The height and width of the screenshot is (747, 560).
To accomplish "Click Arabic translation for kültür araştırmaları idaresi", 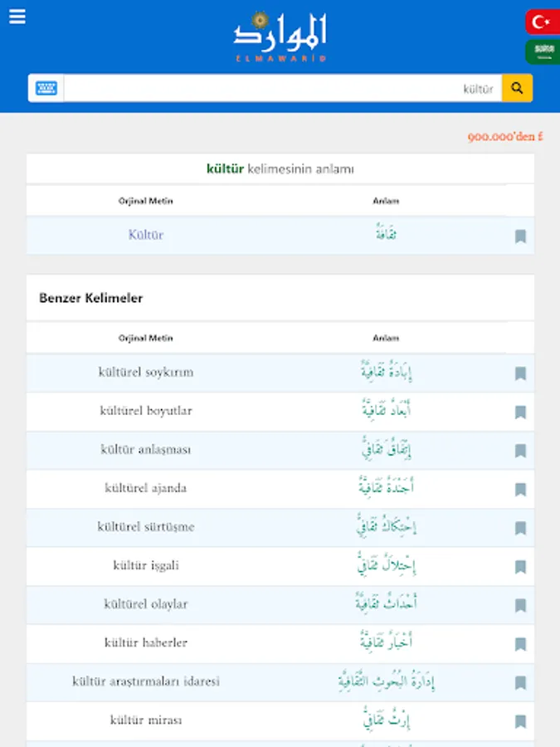I will click(x=386, y=681).
